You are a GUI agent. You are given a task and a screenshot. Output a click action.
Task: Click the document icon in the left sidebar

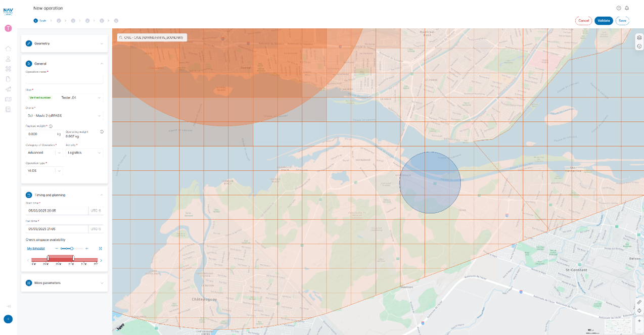coord(8,79)
